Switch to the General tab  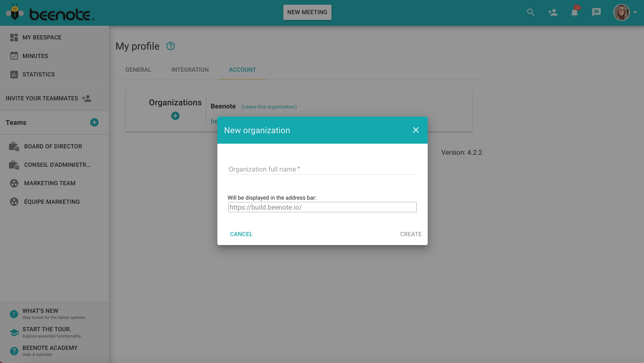[x=138, y=70]
